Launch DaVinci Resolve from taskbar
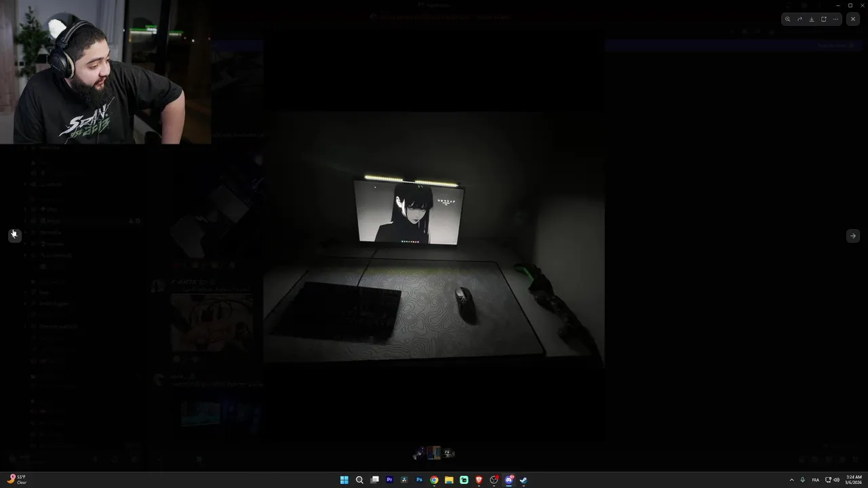The width and height of the screenshot is (868, 488). coord(404,480)
